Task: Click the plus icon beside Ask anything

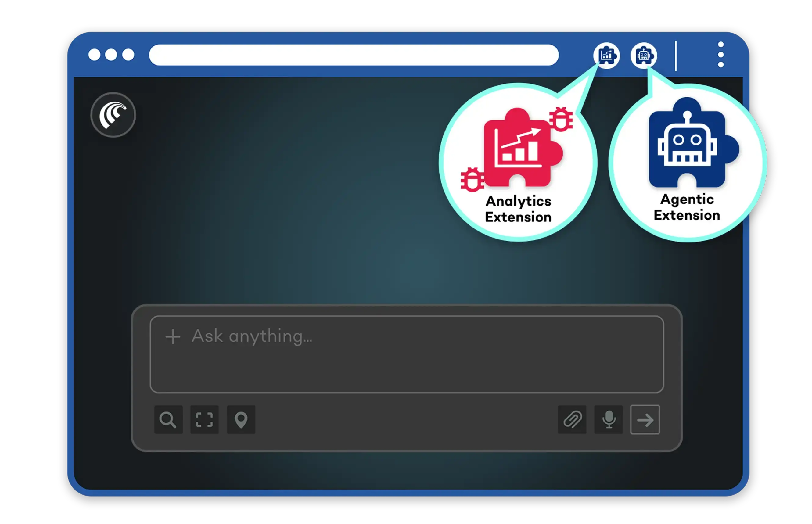Action: (x=173, y=337)
